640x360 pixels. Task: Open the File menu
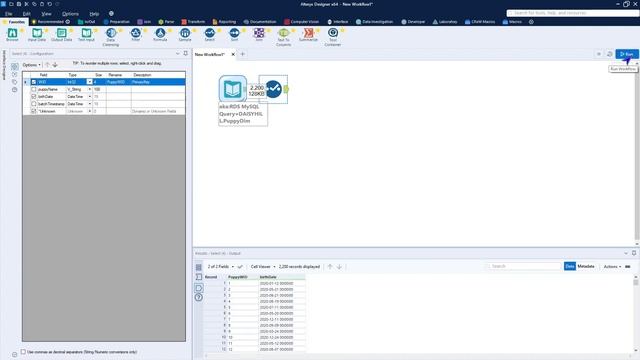pos(8,13)
